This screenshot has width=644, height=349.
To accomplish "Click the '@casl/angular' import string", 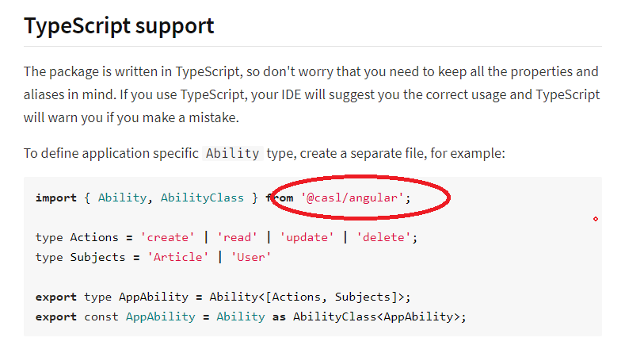I will click(x=352, y=198).
